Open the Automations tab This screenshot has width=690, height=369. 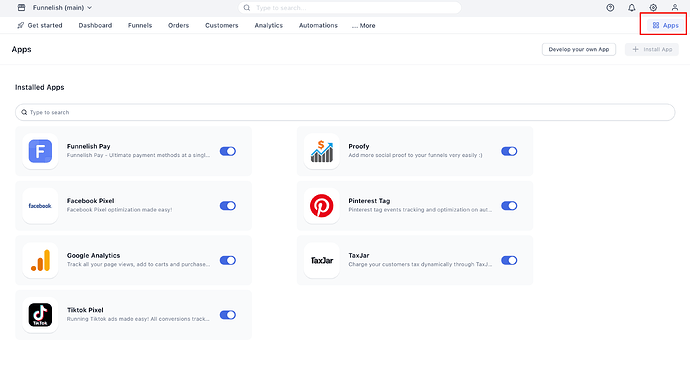[x=318, y=26]
